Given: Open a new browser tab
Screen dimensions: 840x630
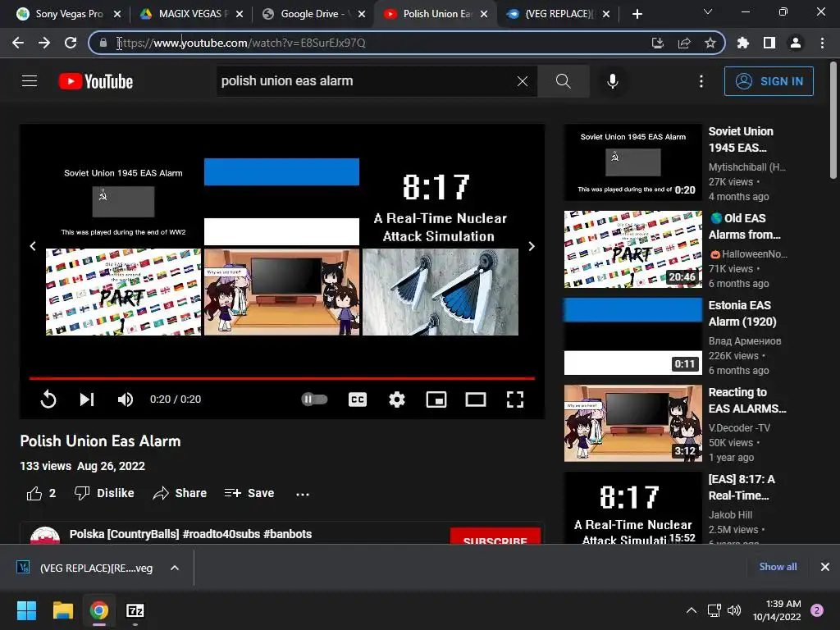Looking at the screenshot, I should [x=637, y=14].
